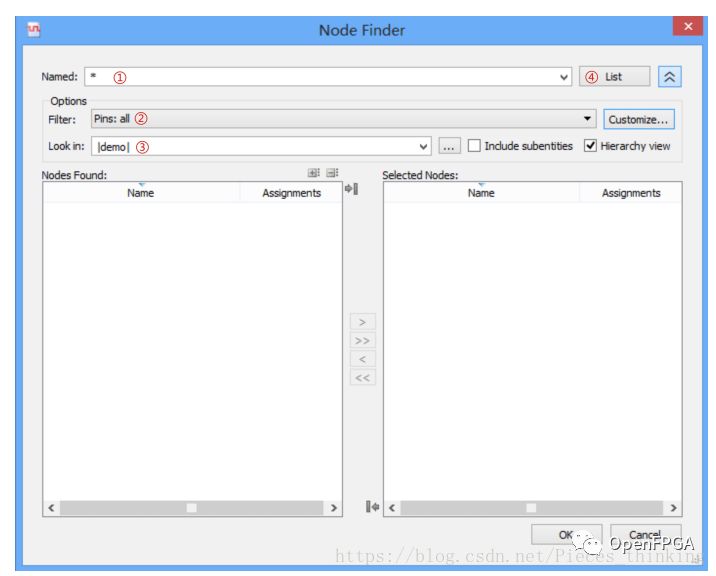Click the Quartus app icon in title bar
Viewport: 716px width, 576px height.
tap(33, 30)
